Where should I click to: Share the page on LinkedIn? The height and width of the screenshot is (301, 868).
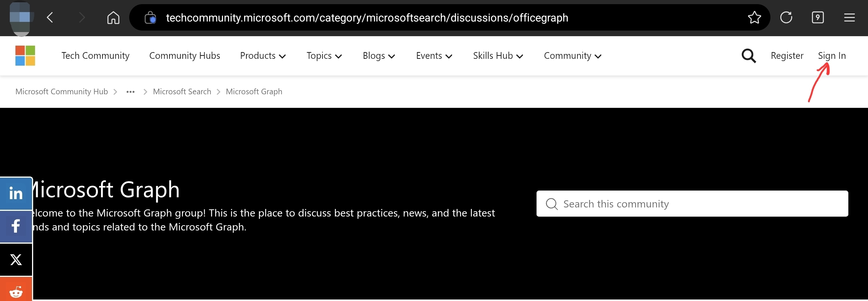coord(16,193)
